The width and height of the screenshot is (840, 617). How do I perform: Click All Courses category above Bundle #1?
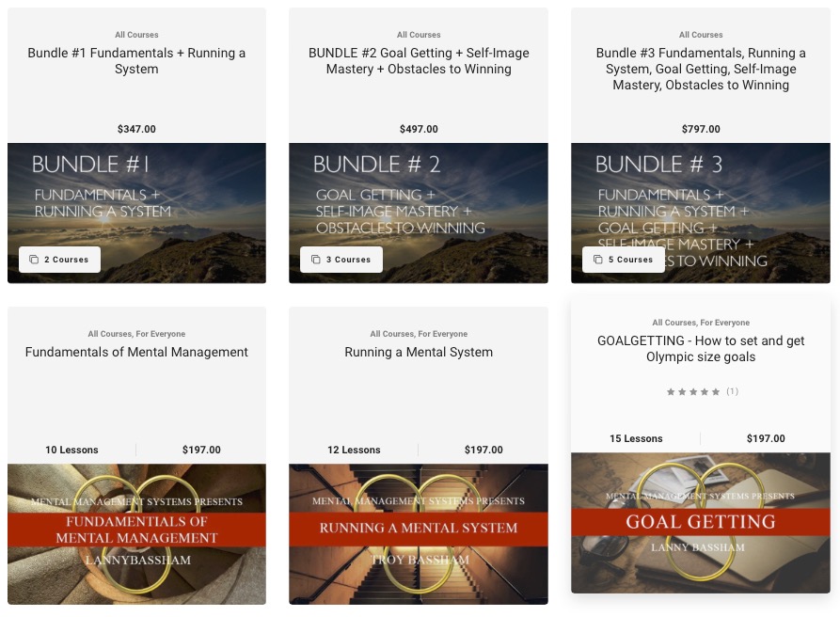[136, 35]
